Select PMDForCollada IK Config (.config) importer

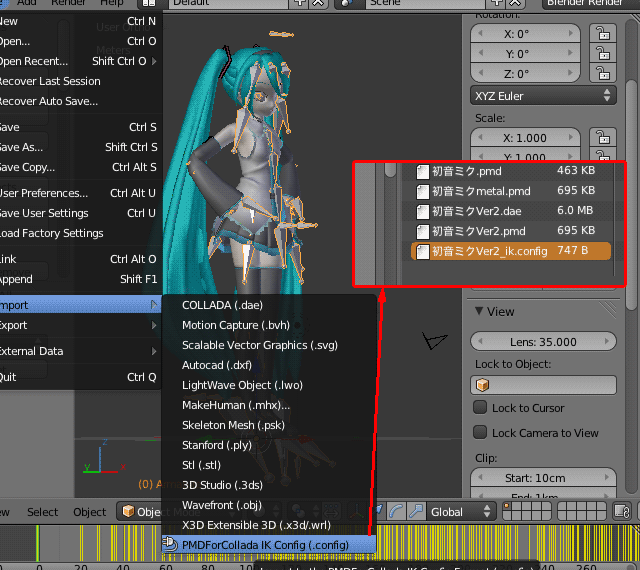point(269,545)
